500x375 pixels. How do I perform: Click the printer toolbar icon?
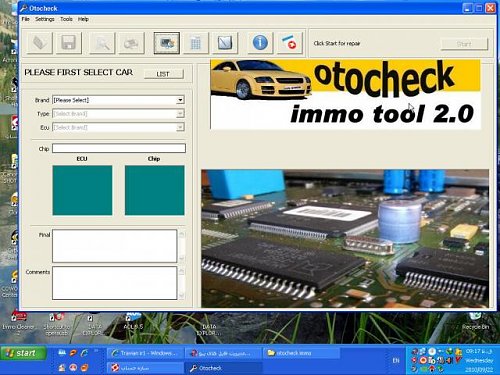pos(131,43)
